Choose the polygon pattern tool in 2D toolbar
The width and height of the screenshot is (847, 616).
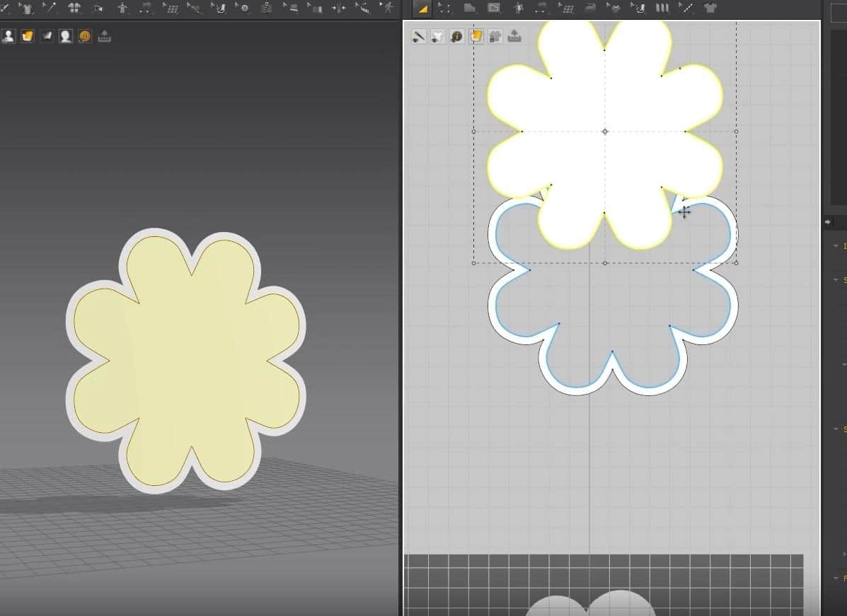(x=469, y=8)
